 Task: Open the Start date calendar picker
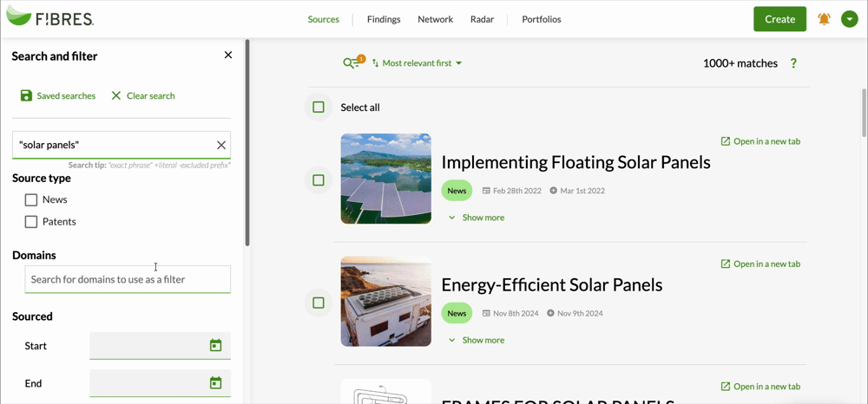coord(216,345)
